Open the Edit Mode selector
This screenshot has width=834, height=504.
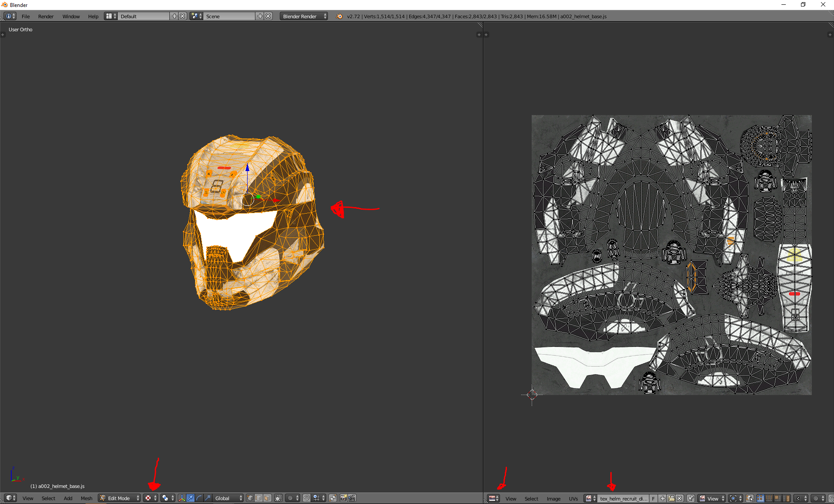[x=119, y=498]
